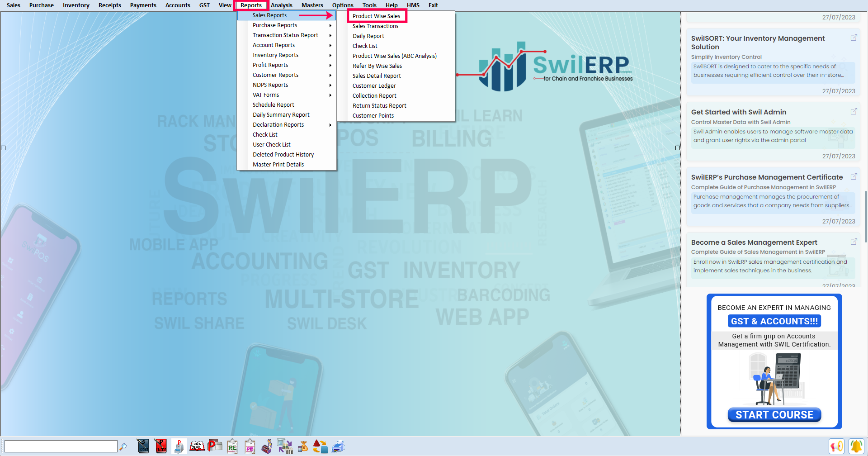Open the Tools menu
868x456 pixels.
click(x=369, y=5)
